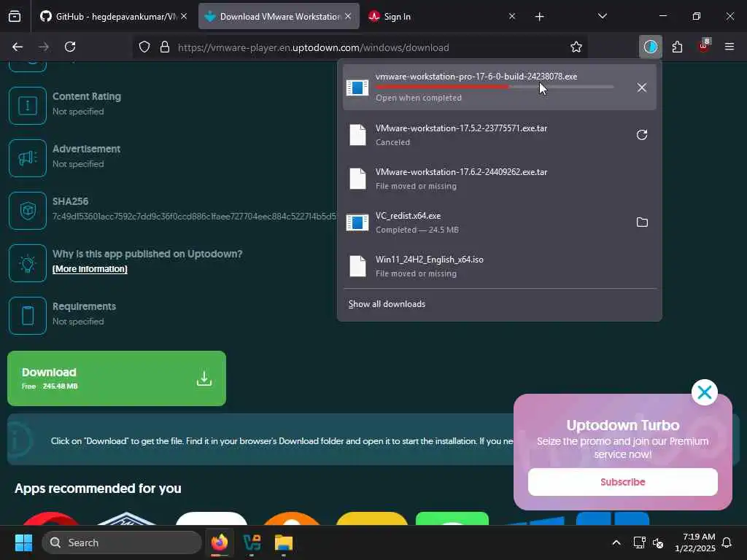Close the Download VMware Workstation tab
Screen dimensions: 747x560
(348, 16)
